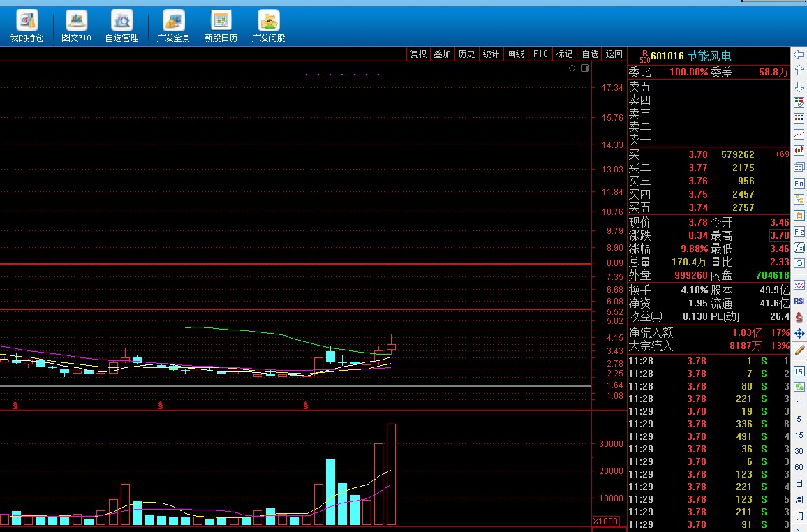The width and height of the screenshot is (807, 532).
Task: Click 叠加 overlay menu item
Action: point(442,54)
